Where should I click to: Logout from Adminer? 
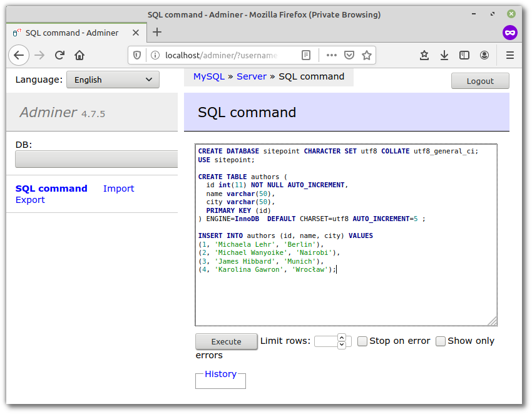pos(480,81)
